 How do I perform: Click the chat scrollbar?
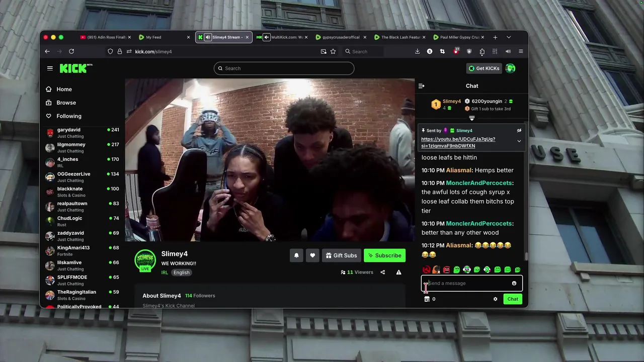pos(526,256)
